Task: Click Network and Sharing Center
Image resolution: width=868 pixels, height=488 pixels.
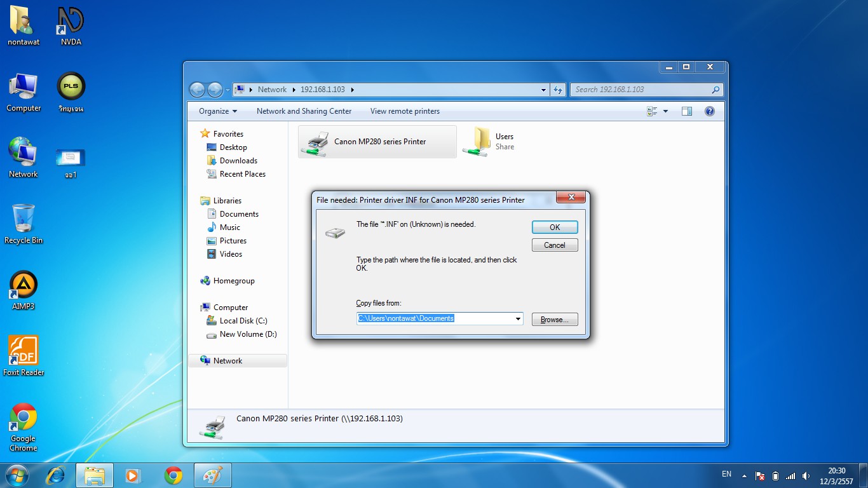Action: pyautogui.click(x=304, y=111)
